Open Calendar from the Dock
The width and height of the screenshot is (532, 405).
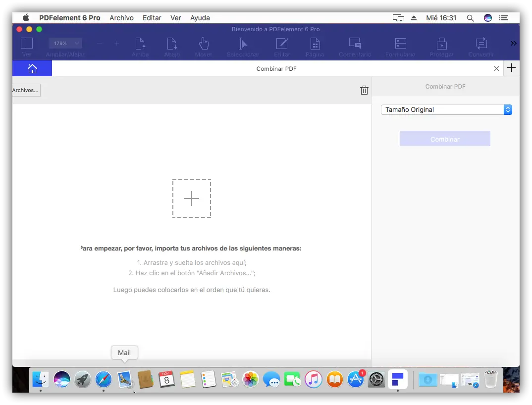click(166, 379)
